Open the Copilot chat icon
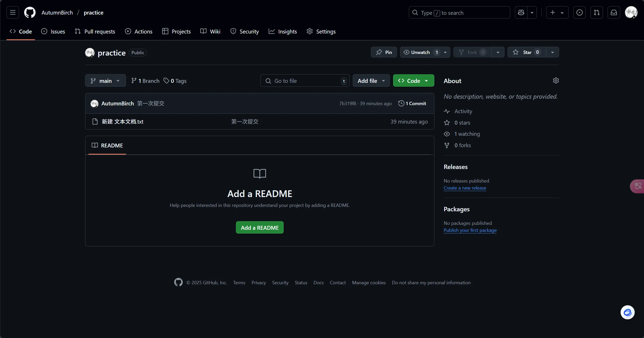This screenshot has width=644, height=338. point(521,12)
